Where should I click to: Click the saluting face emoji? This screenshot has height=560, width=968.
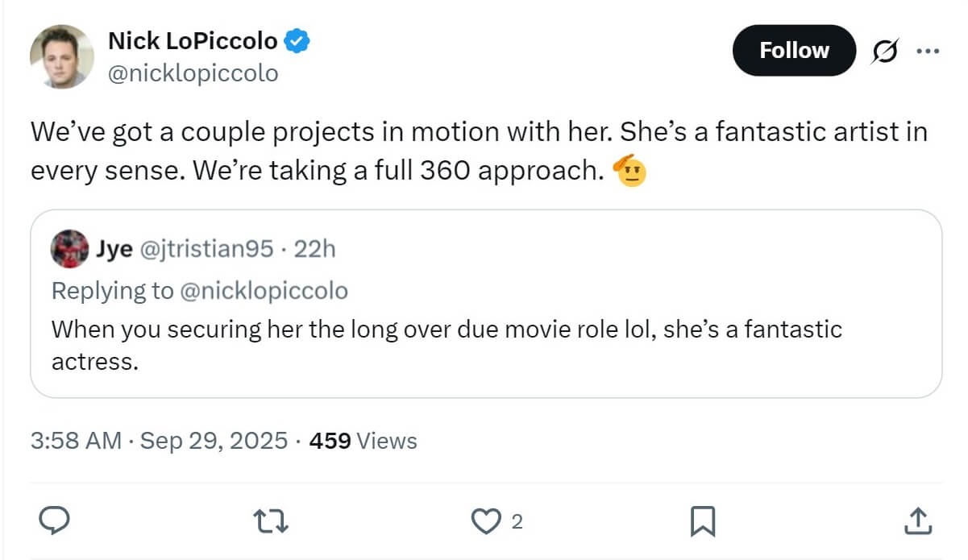click(x=631, y=171)
